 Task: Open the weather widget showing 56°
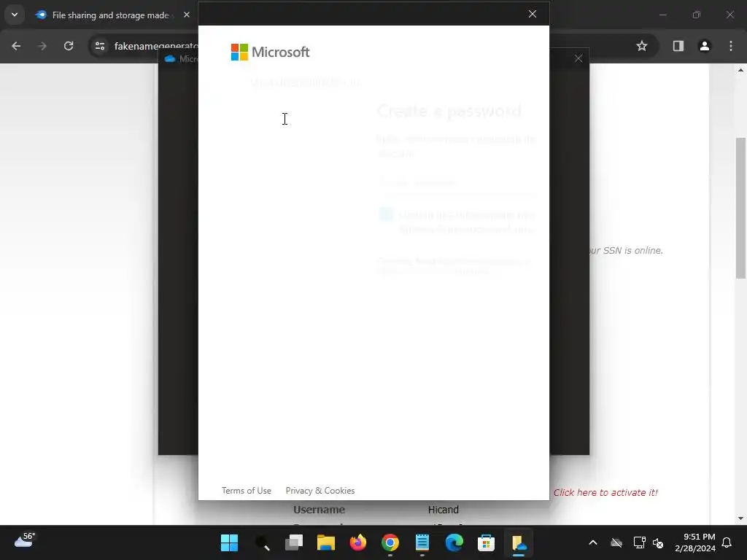tap(25, 540)
